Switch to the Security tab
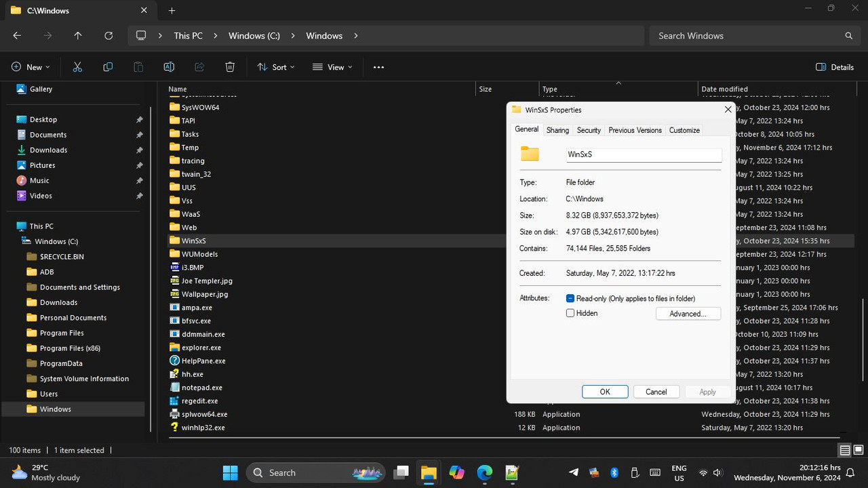The image size is (868, 488). pos(589,130)
